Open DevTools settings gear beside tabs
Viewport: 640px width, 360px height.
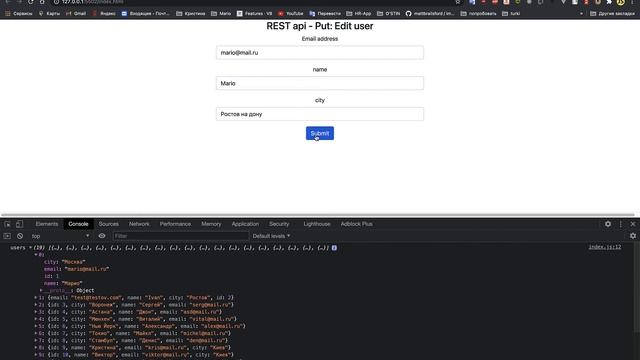(x=608, y=224)
